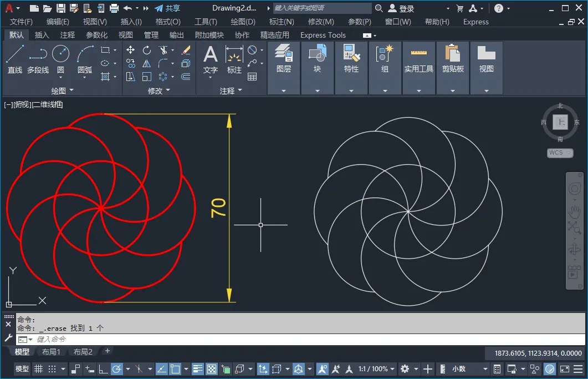The image size is (588, 379).
Task: Click the Save icon in quick access toolbar
Action: 61,8
